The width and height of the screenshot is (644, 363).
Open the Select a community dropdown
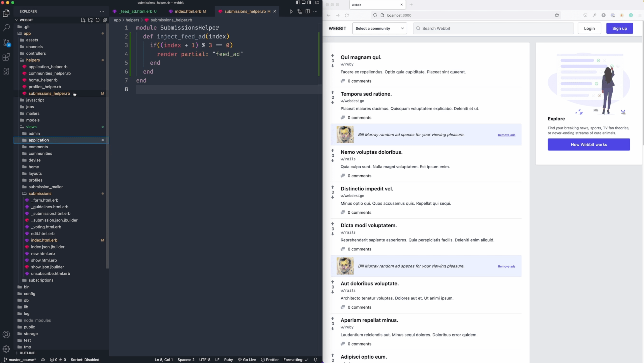pos(379,28)
